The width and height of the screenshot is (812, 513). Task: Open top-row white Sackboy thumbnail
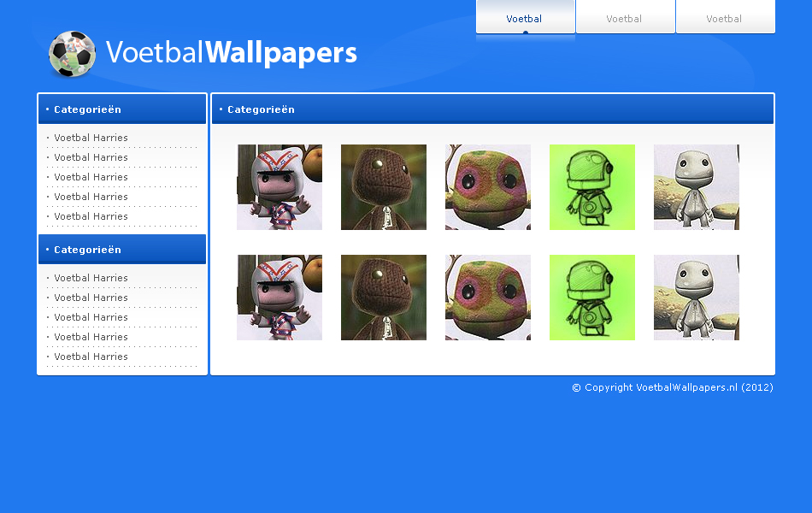point(697,187)
